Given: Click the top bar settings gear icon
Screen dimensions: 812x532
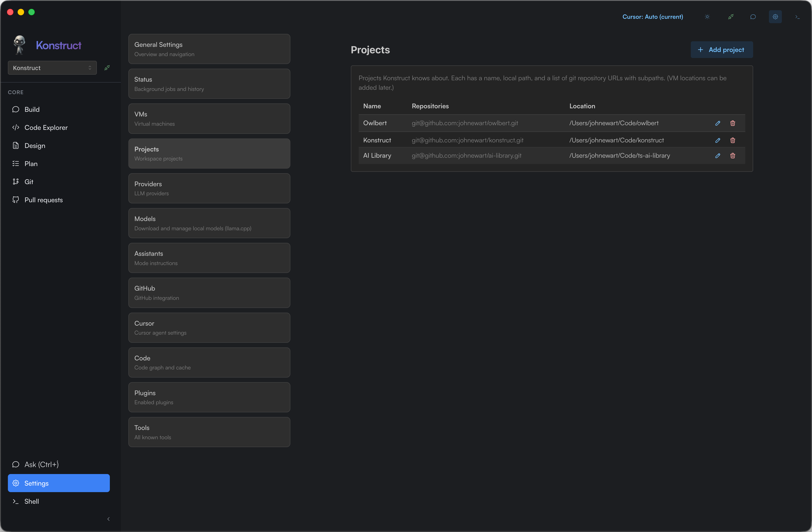Looking at the screenshot, I should [x=775, y=17].
